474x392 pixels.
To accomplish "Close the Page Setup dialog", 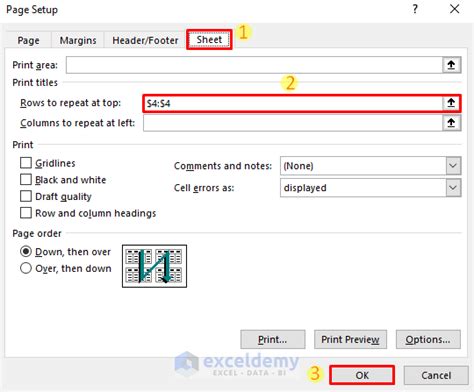I will coord(455,9).
